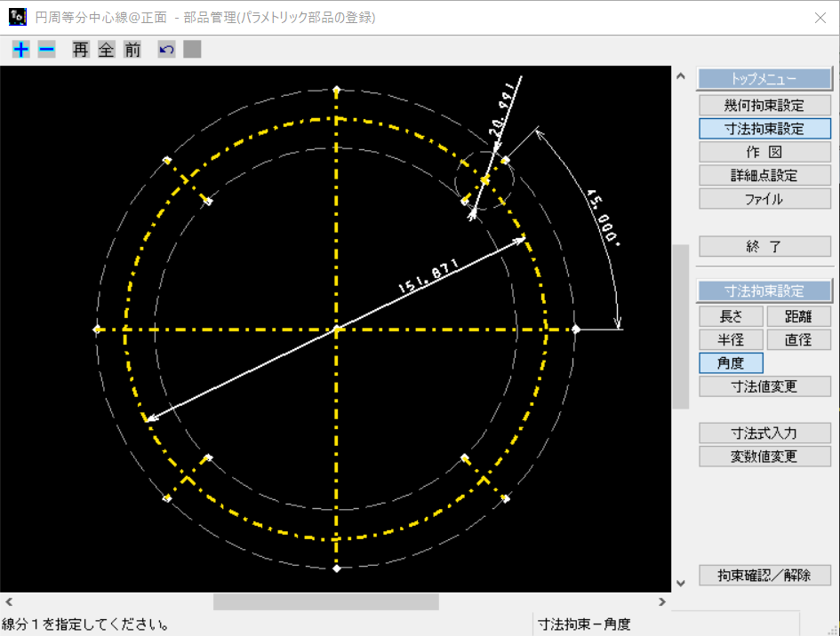The image size is (840, 636).
Task: Click the left endpoint of horizontal centerline
Action: click(97, 330)
